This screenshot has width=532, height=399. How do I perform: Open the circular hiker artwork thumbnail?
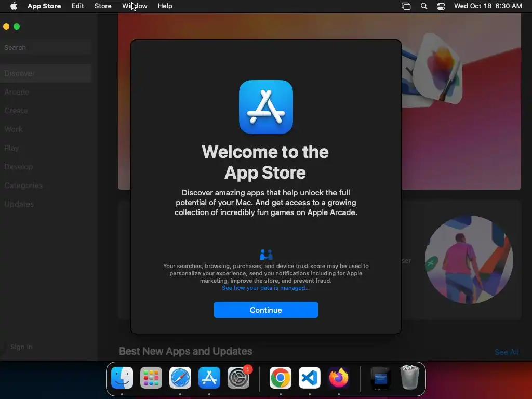click(469, 260)
